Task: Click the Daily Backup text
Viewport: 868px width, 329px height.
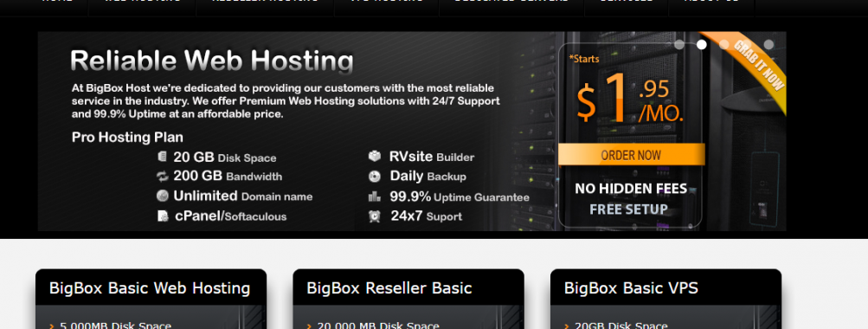Action: 428,176
